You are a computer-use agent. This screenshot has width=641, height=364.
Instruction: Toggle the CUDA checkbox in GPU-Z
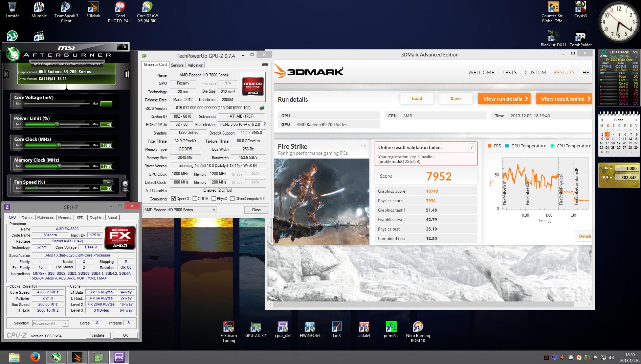[x=194, y=199]
